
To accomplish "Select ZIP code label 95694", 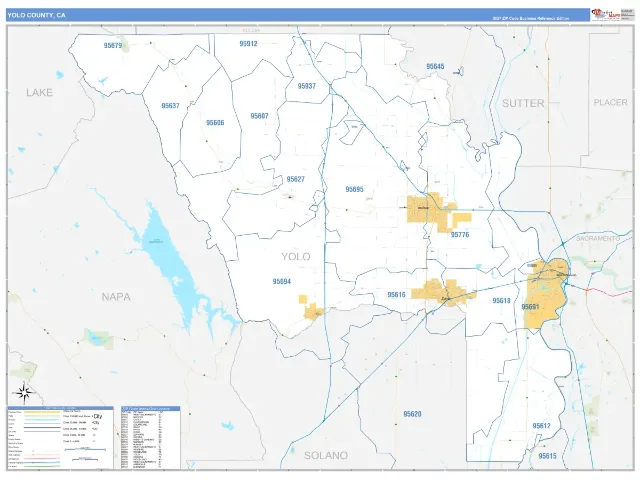I will 282,281.
